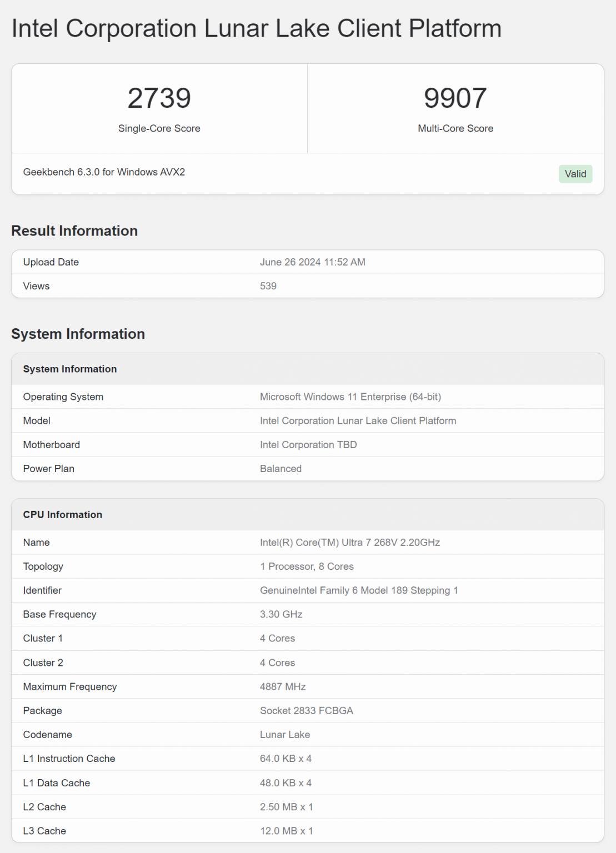Click the Result Information heading
This screenshot has width=616, height=853.
tap(75, 230)
